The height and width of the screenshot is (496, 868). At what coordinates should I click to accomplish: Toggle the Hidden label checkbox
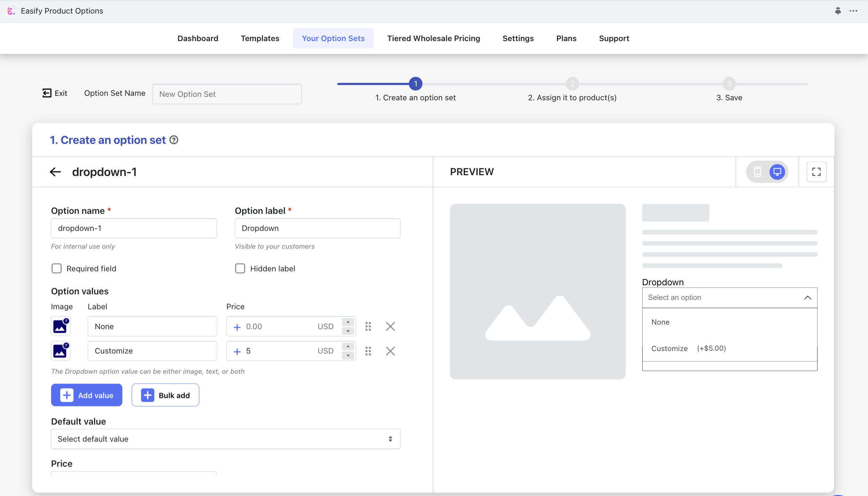pos(240,269)
